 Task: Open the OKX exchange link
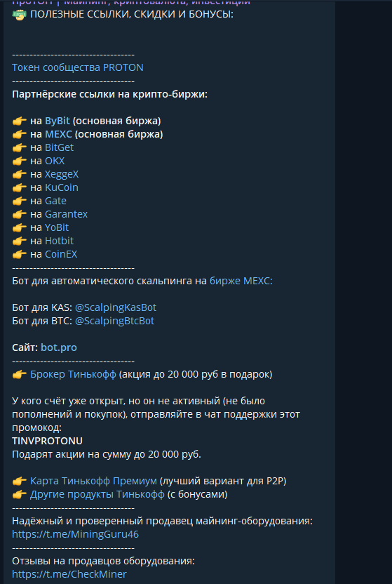pyautogui.click(x=55, y=161)
